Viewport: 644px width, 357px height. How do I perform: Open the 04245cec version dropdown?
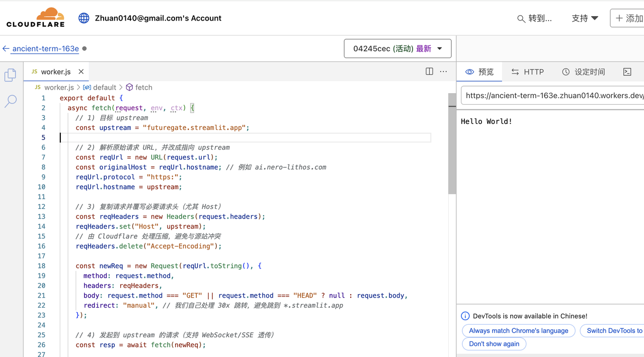click(x=397, y=49)
